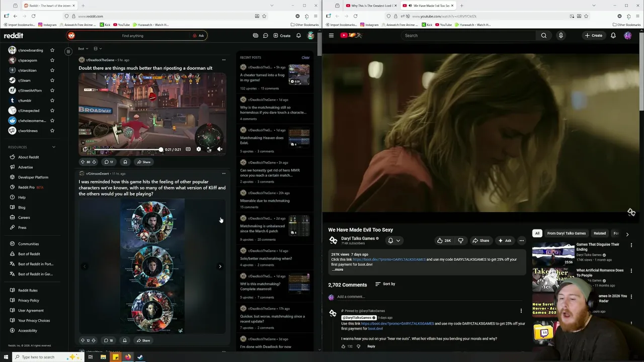Image resolution: width=644 pixels, height=362 pixels.
Task: Upvote the doorman ult post
Action: (x=83, y=162)
